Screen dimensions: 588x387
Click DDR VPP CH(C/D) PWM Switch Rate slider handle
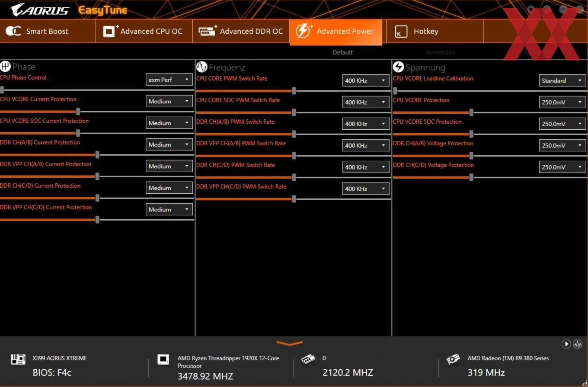pos(294,199)
